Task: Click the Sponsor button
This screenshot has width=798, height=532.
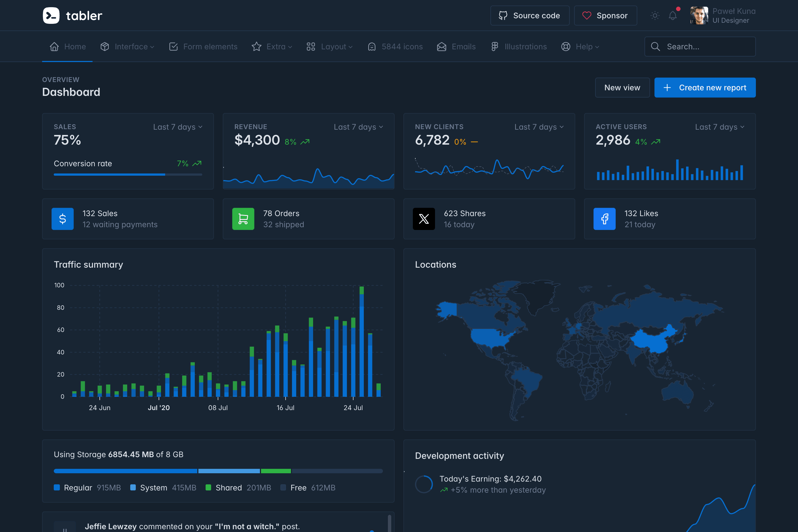Action: [x=605, y=15]
